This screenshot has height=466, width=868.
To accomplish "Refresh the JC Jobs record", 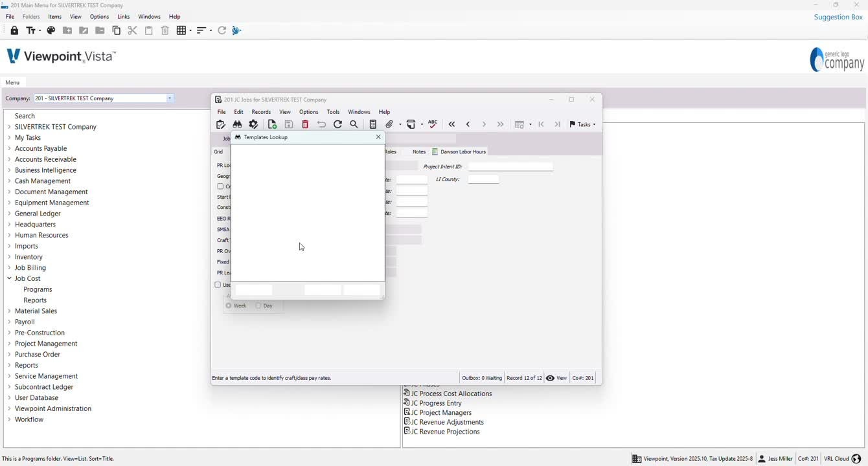I will point(337,124).
